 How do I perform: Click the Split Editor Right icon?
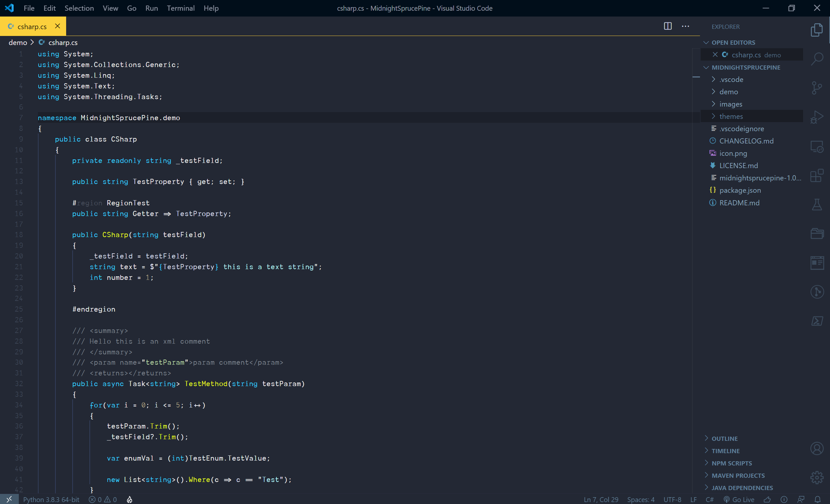tap(668, 26)
